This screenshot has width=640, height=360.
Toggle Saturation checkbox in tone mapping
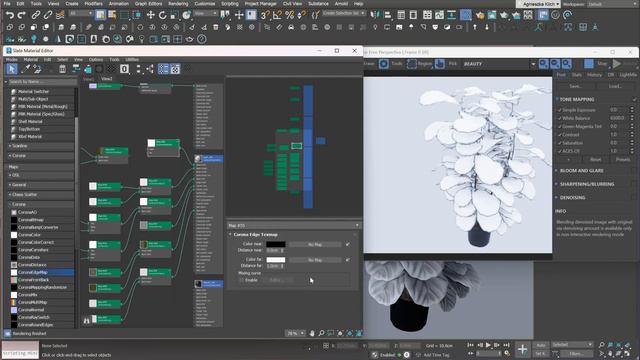[x=560, y=143]
